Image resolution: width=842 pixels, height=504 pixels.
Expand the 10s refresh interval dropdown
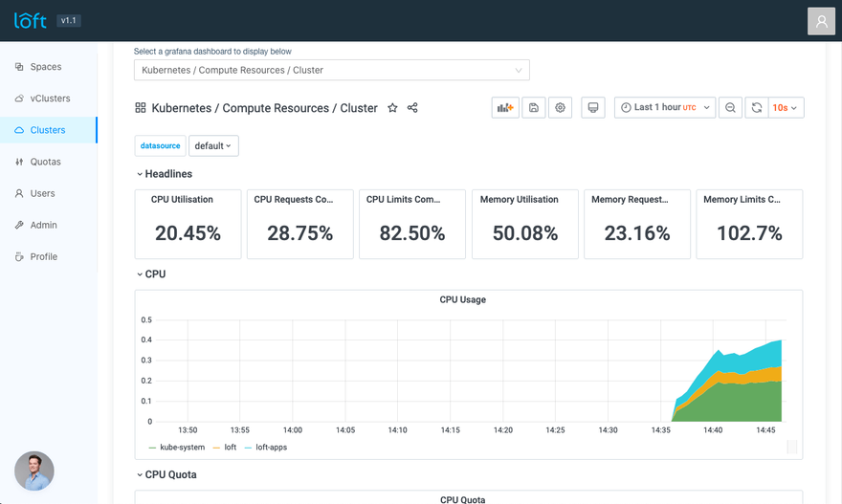click(786, 108)
